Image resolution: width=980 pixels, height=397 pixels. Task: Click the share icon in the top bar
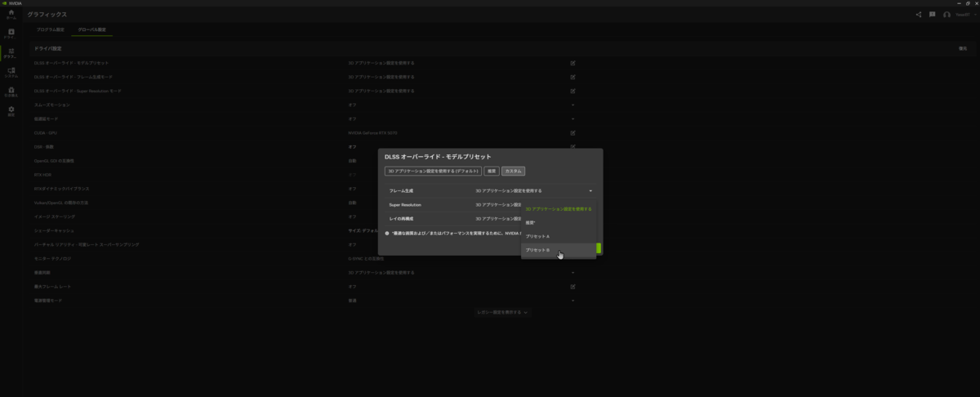pyautogui.click(x=919, y=14)
